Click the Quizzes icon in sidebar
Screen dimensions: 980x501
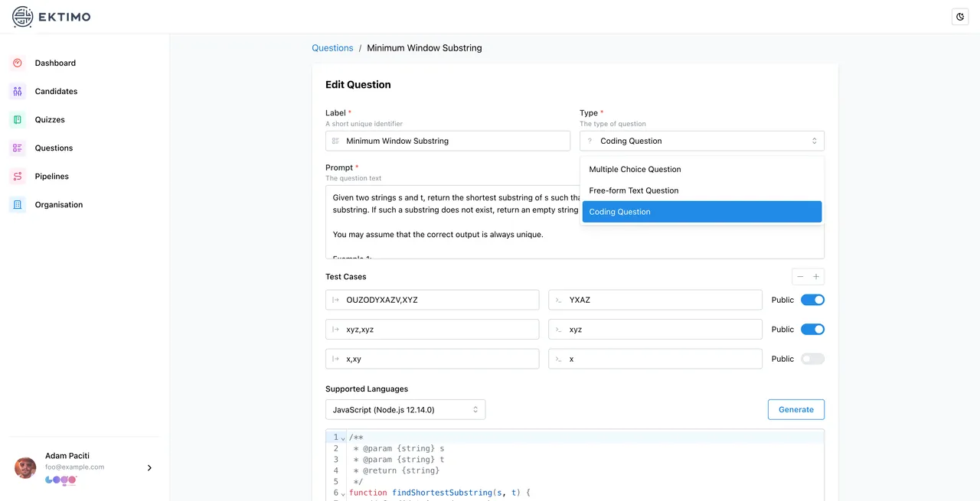(x=18, y=119)
